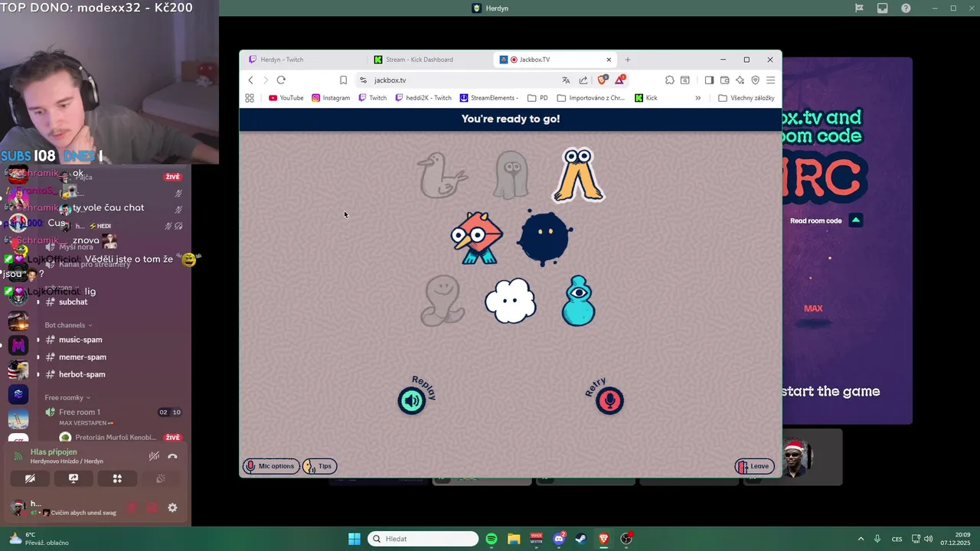The width and height of the screenshot is (980, 551).
Task: Open Brave VPN icon
Action: coord(755,80)
